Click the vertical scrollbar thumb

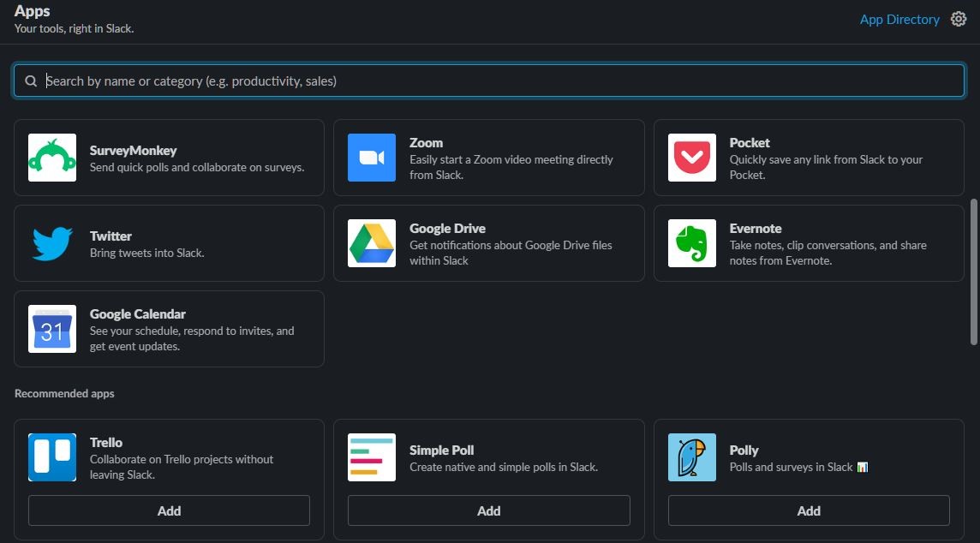[x=973, y=271]
